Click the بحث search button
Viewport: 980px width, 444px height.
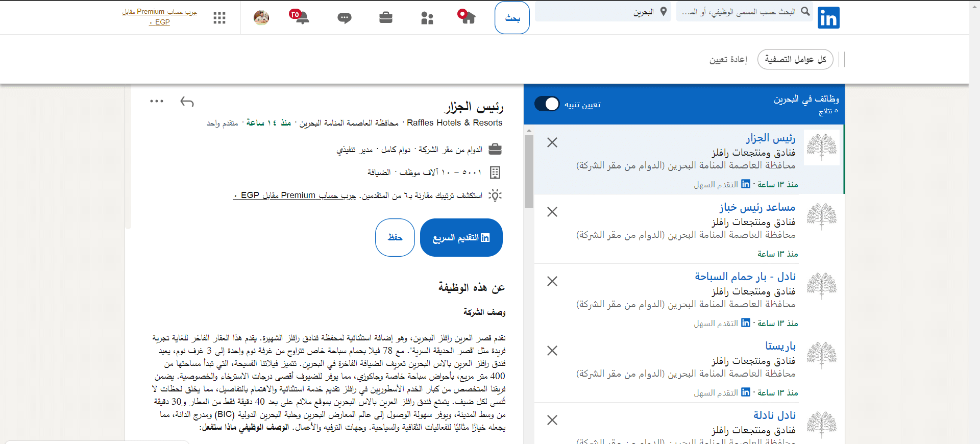click(x=512, y=18)
